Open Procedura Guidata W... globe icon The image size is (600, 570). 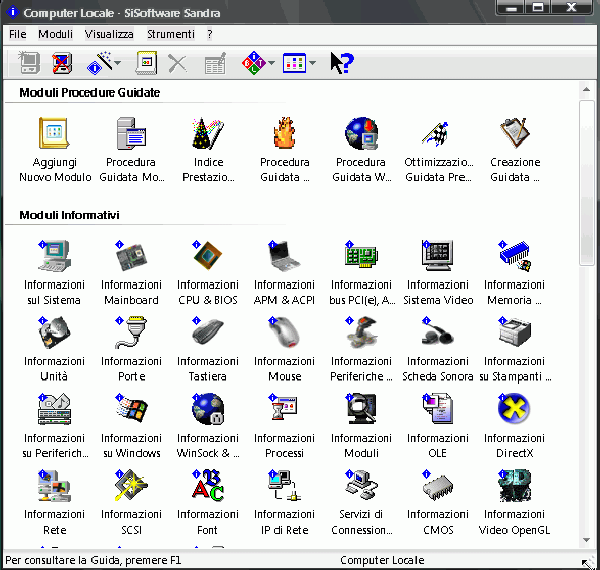pos(361,150)
